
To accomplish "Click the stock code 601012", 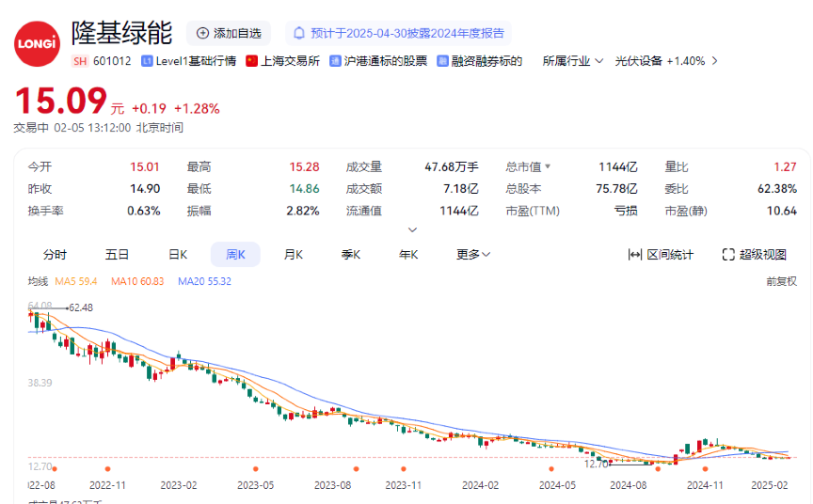I will (x=112, y=61).
